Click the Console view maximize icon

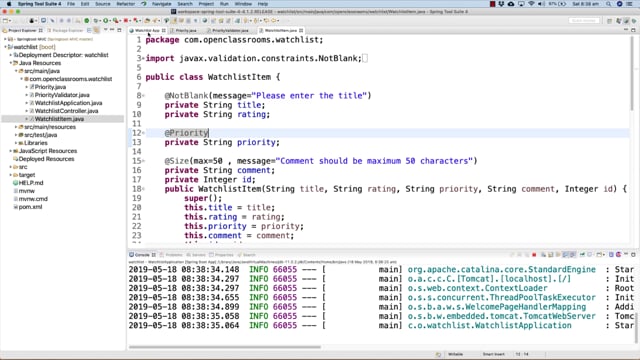click(633, 255)
